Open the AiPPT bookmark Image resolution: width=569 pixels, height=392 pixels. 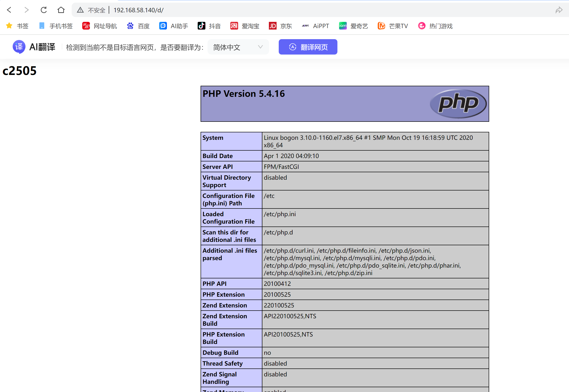pyautogui.click(x=316, y=26)
